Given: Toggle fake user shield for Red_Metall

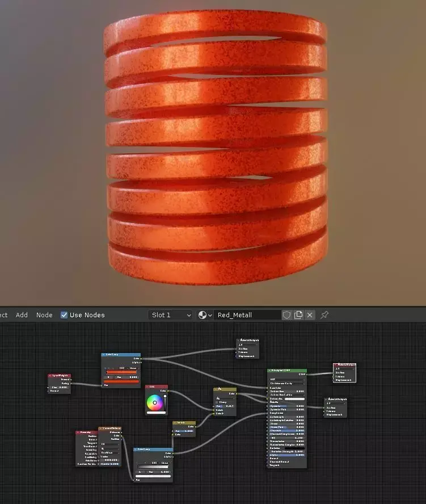Looking at the screenshot, I should point(286,315).
